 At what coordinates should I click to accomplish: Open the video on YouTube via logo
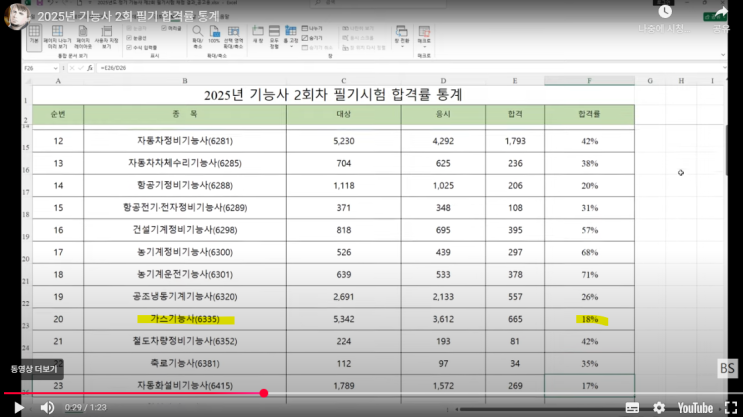[x=693, y=407]
